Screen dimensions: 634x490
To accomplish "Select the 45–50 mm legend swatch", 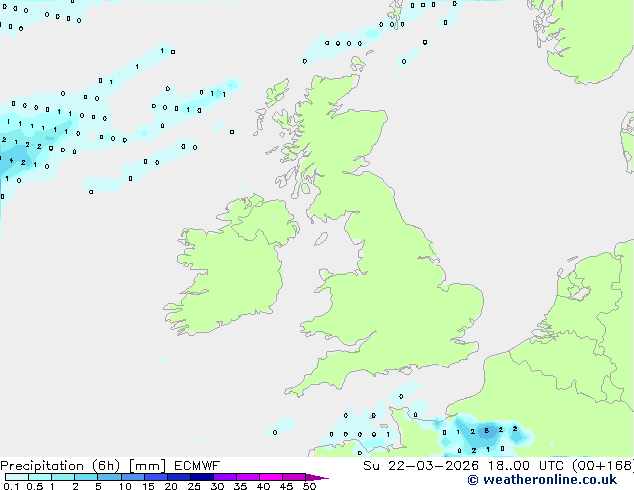I will tap(294, 477).
